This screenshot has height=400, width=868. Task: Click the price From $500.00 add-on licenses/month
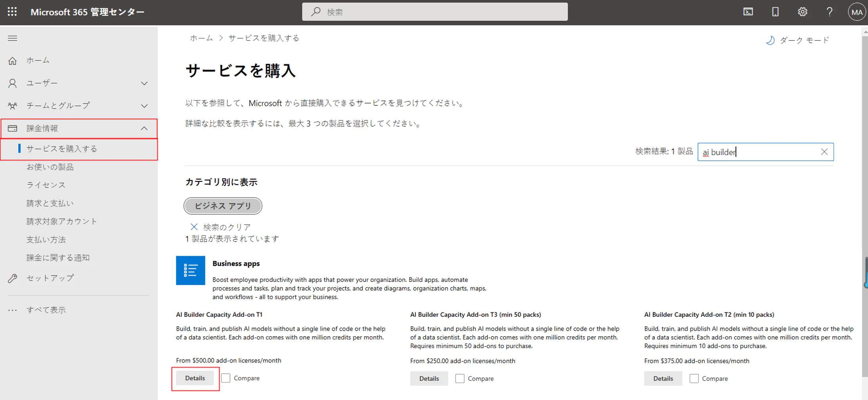[x=229, y=360]
